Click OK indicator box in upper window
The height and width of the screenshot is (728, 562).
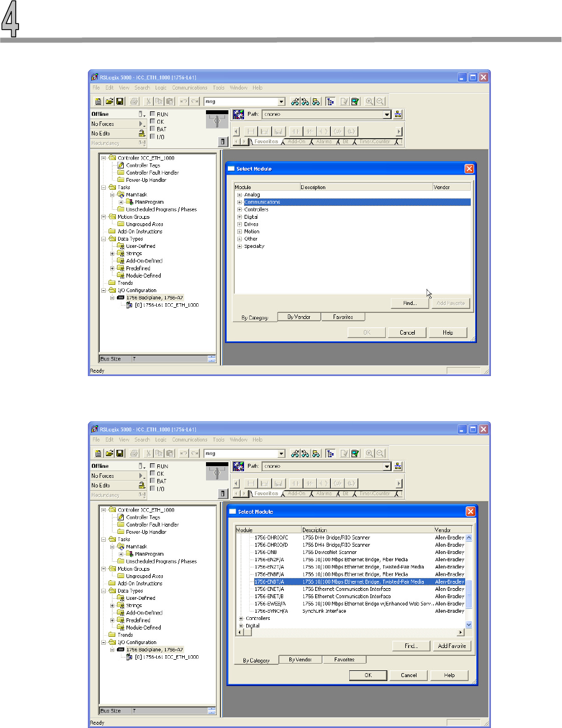pyautogui.click(x=152, y=121)
